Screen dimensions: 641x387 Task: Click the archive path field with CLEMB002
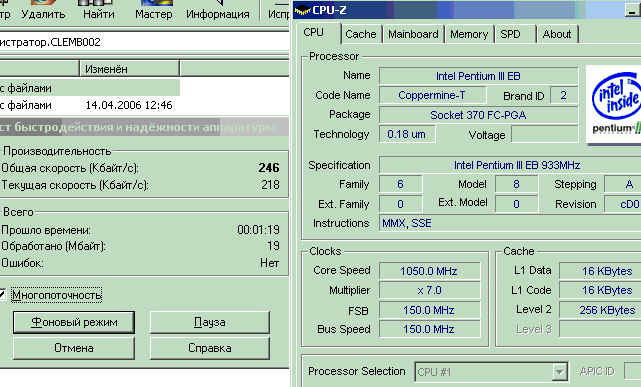144,42
